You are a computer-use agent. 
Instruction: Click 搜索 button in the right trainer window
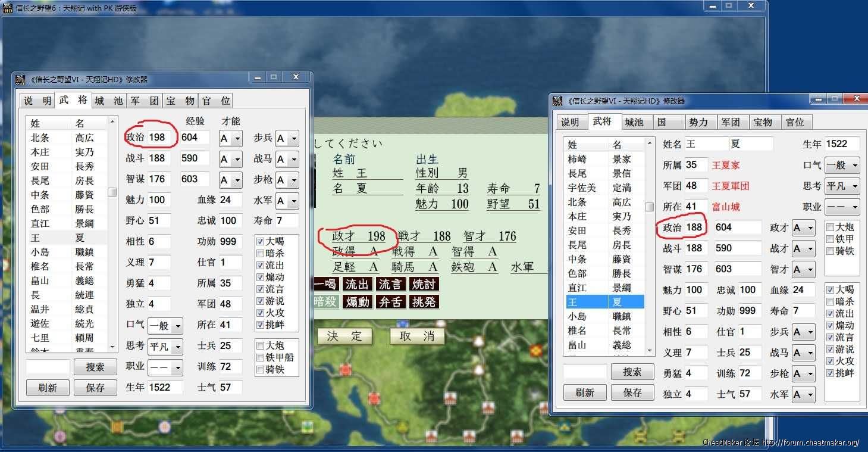[632, 372]
